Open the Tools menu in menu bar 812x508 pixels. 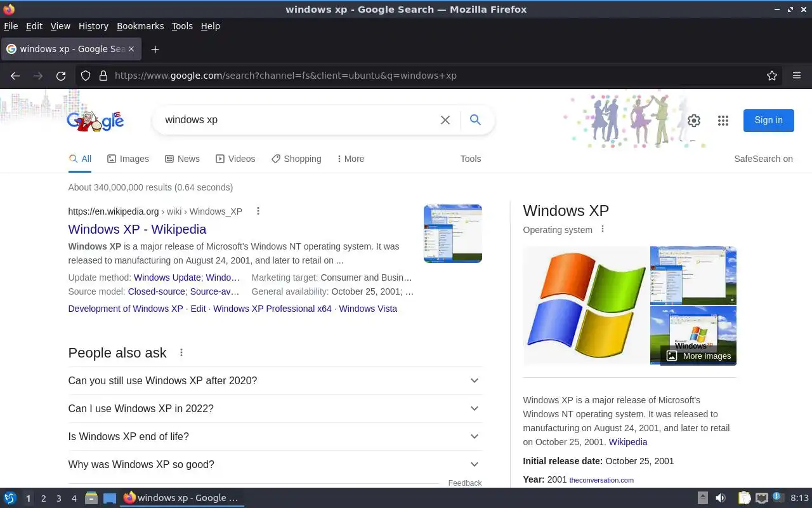(182, 26)
